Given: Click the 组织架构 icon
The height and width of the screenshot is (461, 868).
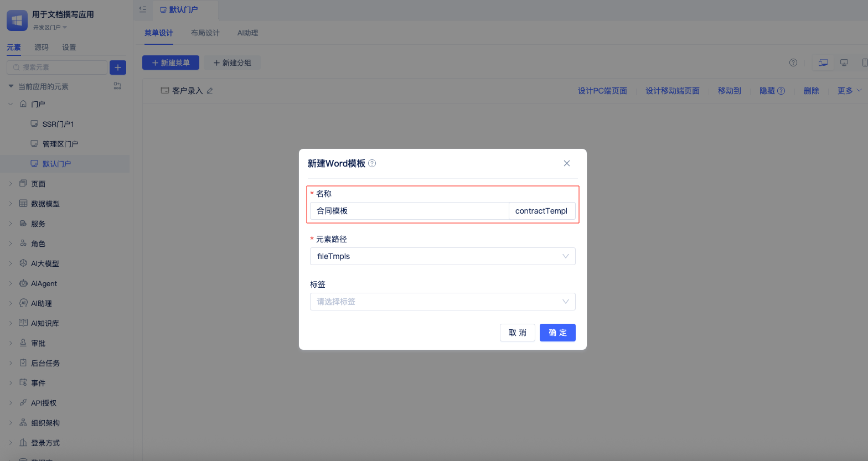Looking at the screenshot, I should (x=23, y=422).
